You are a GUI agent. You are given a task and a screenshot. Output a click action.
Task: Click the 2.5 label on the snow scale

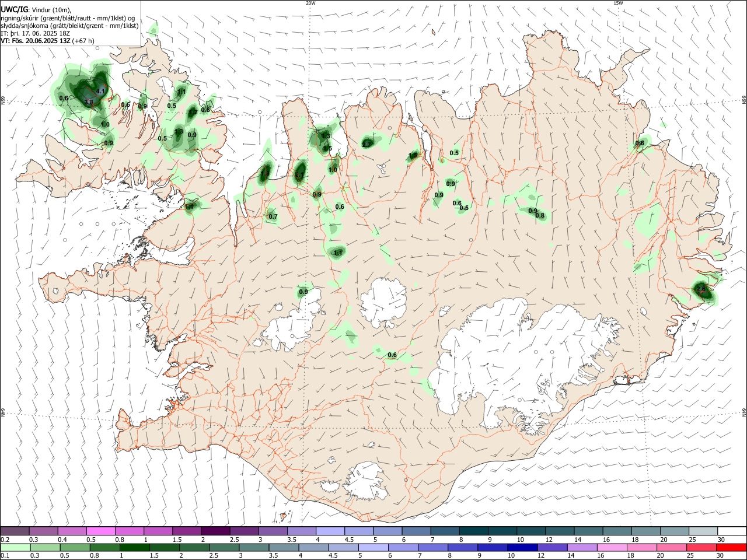(235, 540)
